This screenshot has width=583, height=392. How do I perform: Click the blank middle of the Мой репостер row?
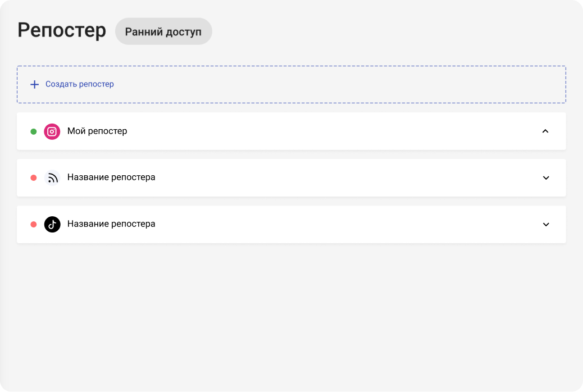(337, 131)
